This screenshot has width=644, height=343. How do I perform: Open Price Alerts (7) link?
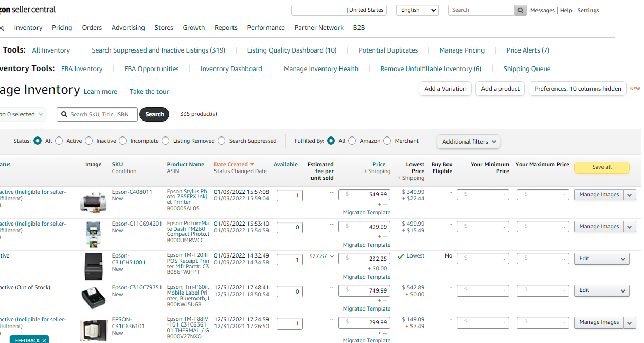[528, 50]
